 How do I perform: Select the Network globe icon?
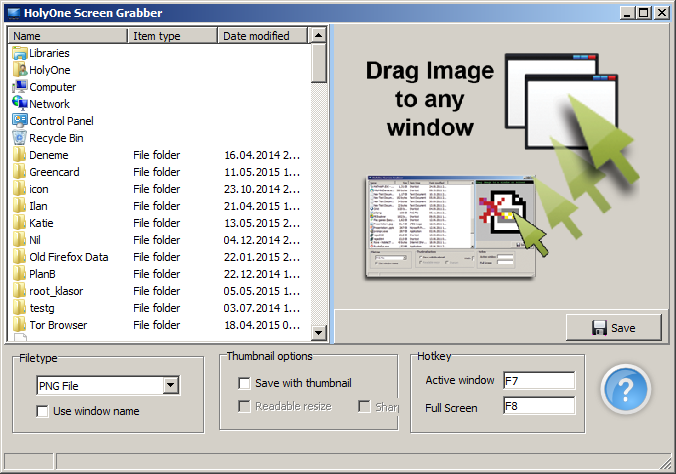pos(19,104)
